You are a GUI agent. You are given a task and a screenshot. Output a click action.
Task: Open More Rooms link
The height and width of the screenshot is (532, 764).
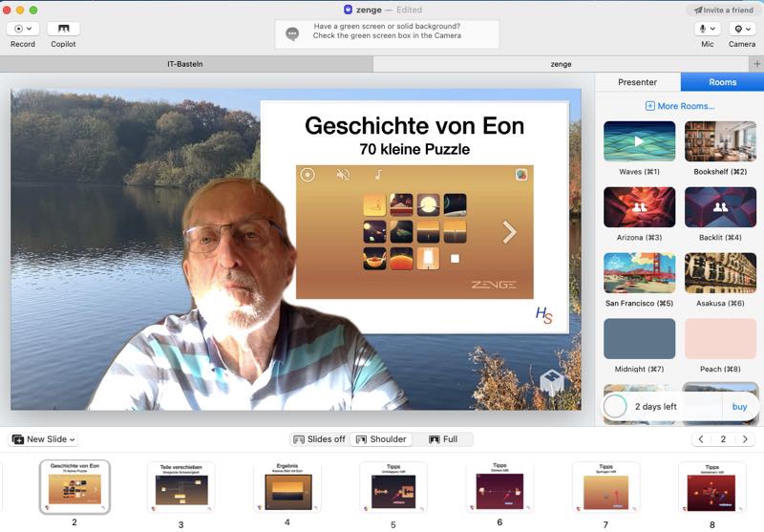point(679,106)
